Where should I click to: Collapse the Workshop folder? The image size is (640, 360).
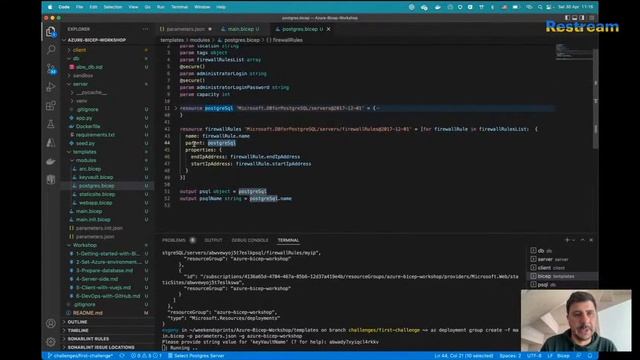click(x=84, y=245)
